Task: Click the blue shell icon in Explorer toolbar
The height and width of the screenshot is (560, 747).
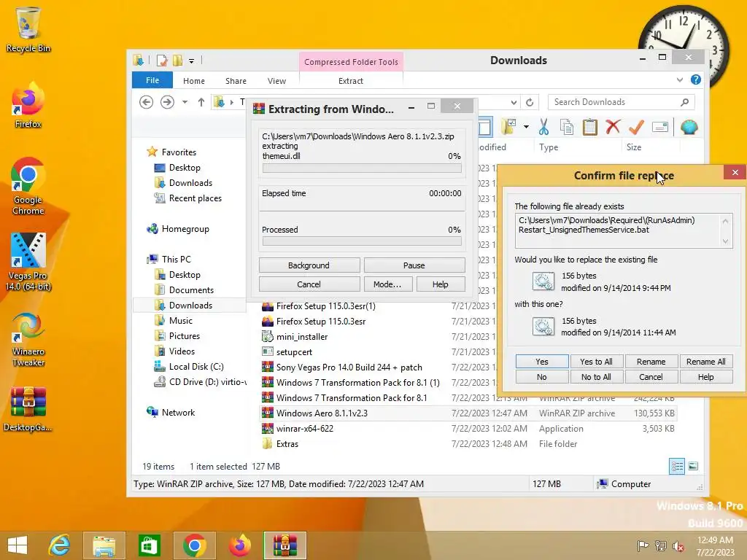Action: [x=689, y=127]
